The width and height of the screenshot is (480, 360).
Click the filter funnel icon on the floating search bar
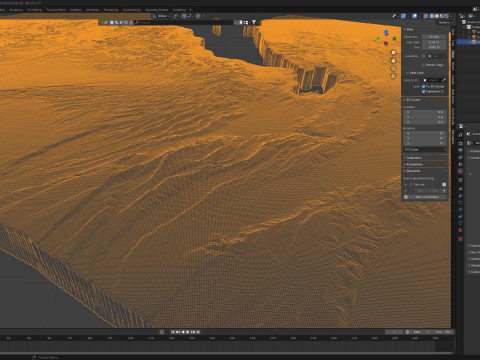[253, 23]
